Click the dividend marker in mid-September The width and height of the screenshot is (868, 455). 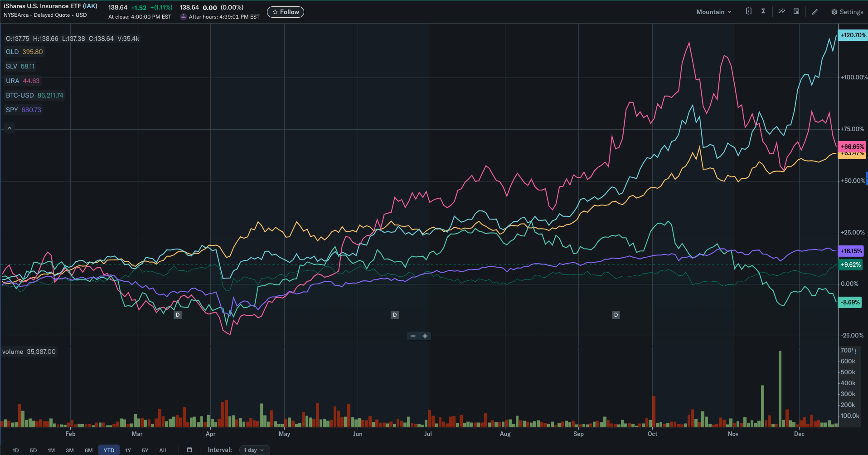(616, 315)
